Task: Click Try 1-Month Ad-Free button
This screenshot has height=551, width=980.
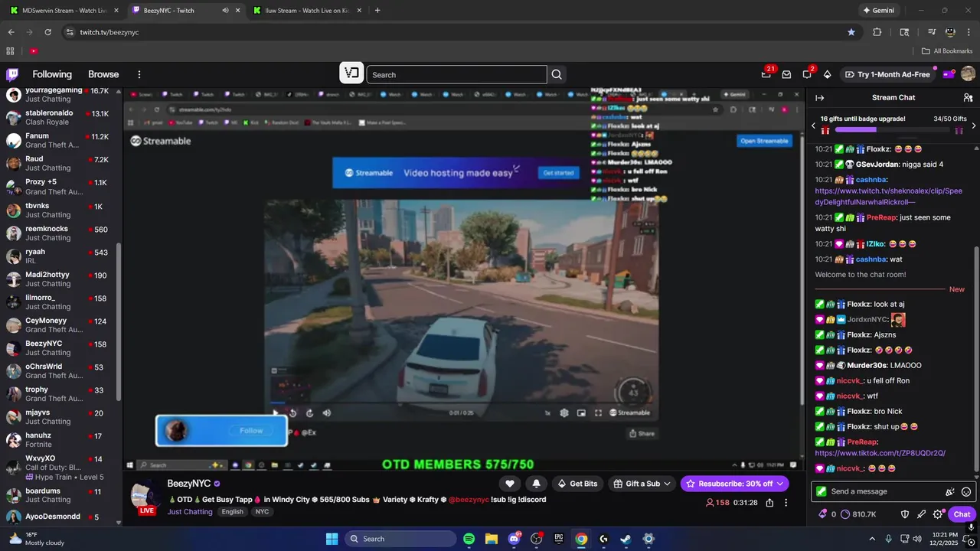Action: pos(887,74)
